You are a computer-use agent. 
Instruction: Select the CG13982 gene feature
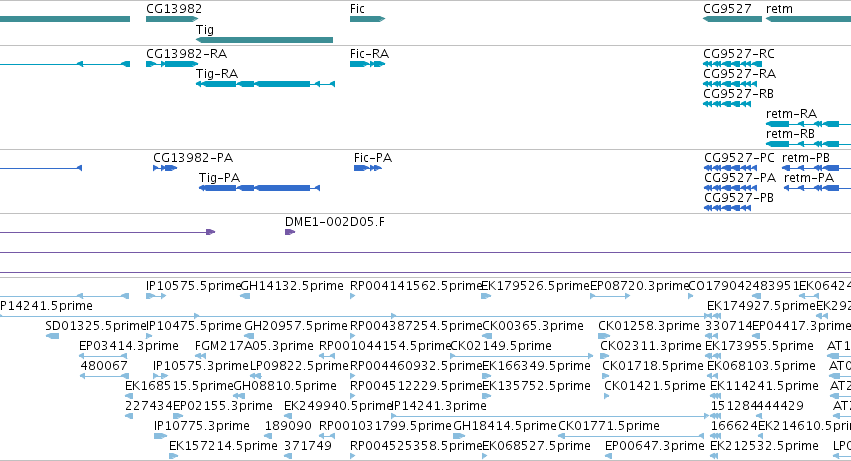click(x=172, y=19)
